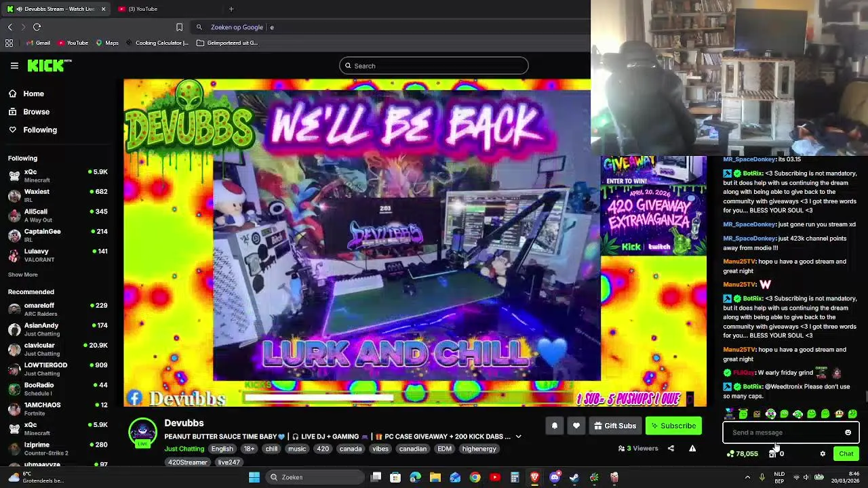868x488 pixels.
Task: Report stream using warning triangle icon
Action: pos(692,448)
